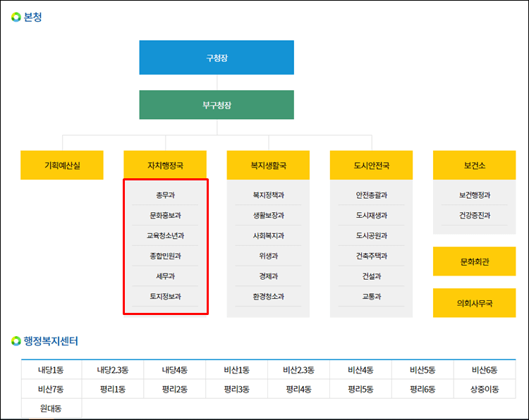The height and width of the screenshot is (420, 529).
Task: Click the 내당2.3동 cell
Action: coord(113,370)
